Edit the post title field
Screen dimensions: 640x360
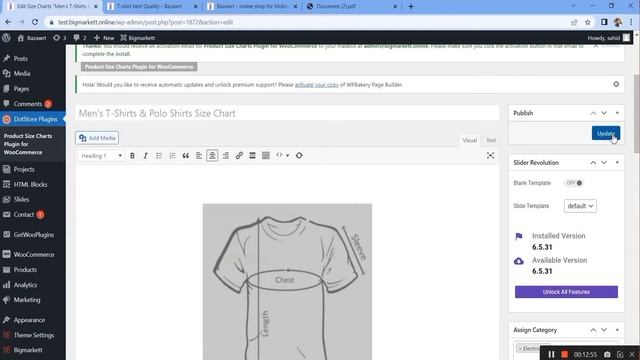[287, 113]
